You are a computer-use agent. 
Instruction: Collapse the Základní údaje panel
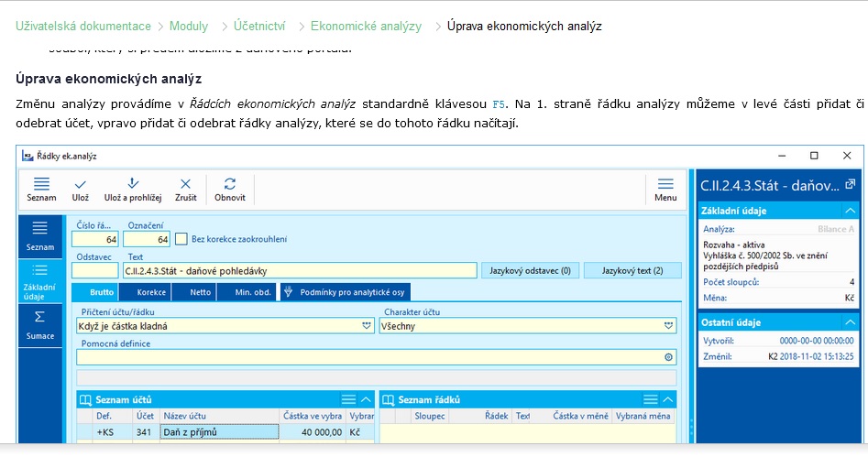coord(850,211)
